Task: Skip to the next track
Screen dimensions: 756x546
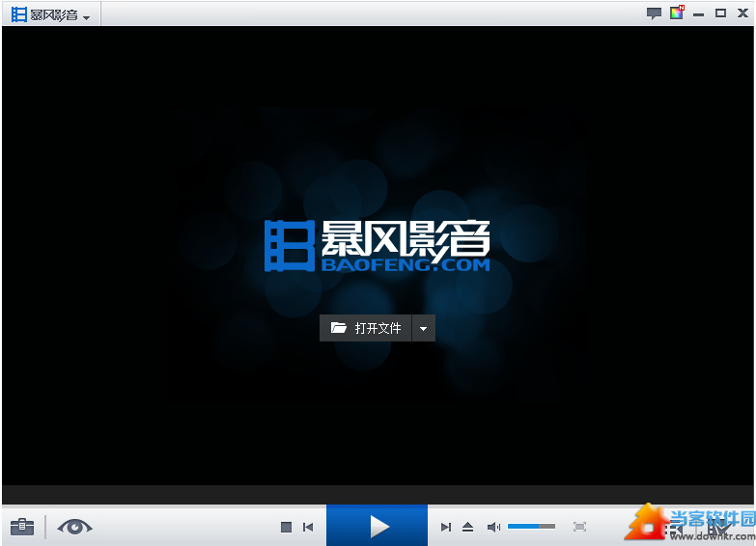Action: [x=446, y=528]
